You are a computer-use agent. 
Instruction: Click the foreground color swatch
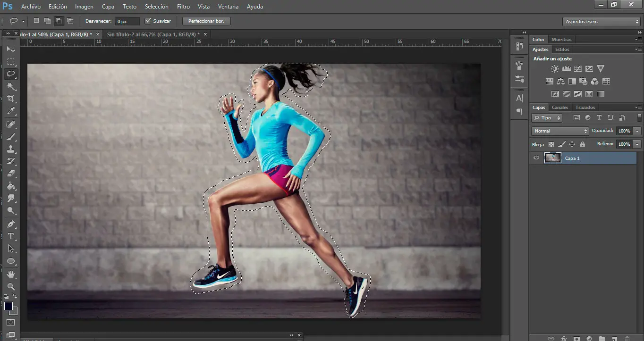[x=8, y=306]
